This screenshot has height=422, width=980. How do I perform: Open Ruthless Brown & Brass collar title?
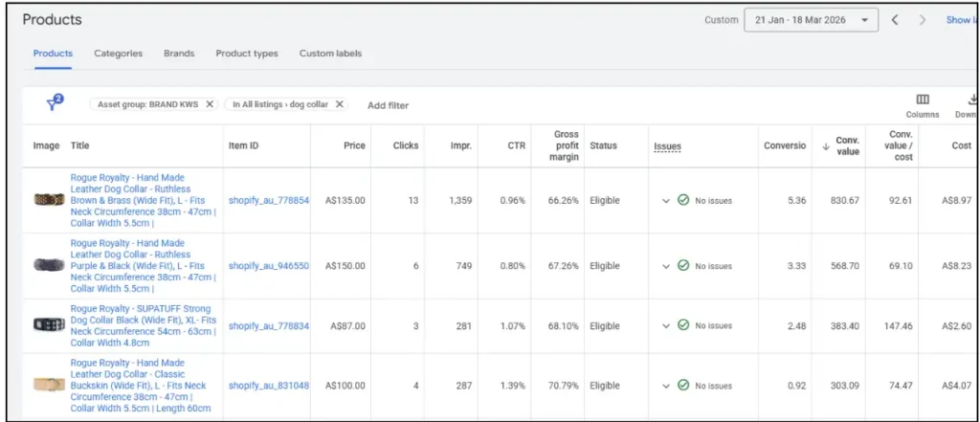click(x=144, y=200)
